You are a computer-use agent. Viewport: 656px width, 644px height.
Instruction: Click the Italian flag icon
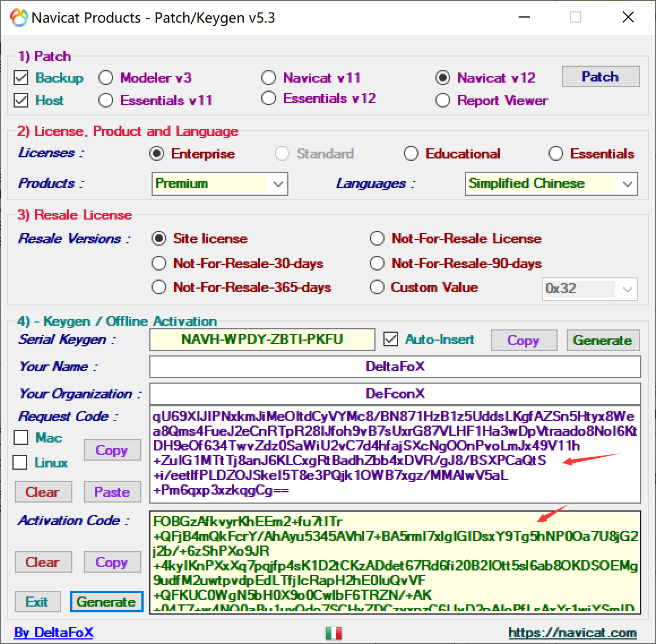(x=334, y=633)
